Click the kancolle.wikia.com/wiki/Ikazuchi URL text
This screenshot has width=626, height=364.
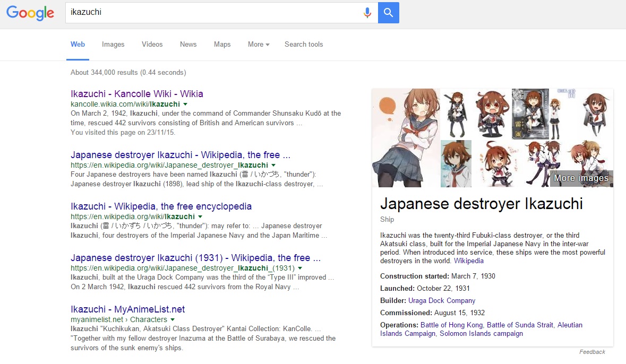click(125, 104)
